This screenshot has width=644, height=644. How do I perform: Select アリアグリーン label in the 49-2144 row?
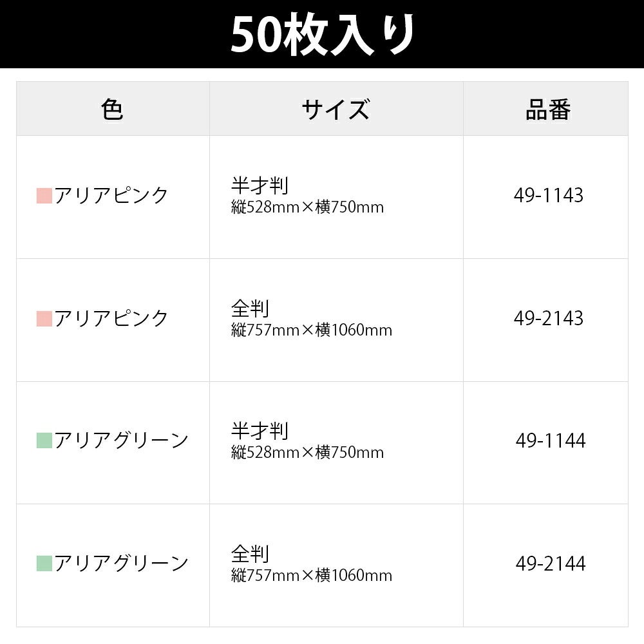122,563
